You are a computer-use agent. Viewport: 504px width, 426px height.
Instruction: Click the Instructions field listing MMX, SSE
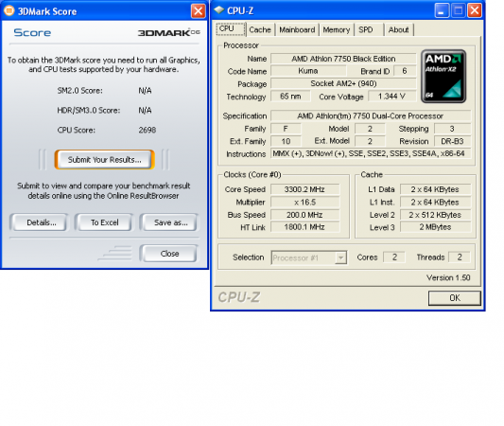(x=371, y=153)
